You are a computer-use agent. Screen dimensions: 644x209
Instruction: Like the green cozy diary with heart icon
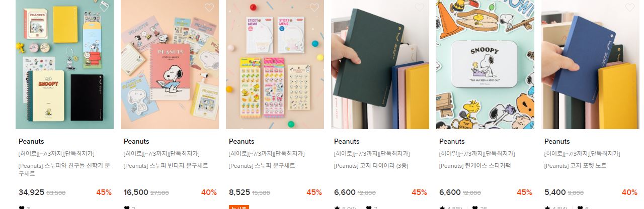420,7
